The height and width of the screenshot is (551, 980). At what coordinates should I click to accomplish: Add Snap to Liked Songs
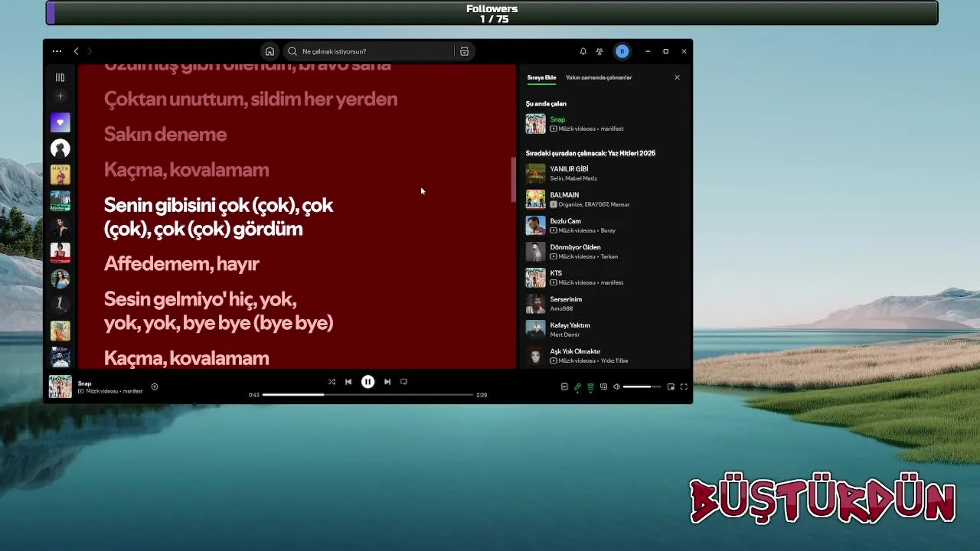[x=155, y=386]
